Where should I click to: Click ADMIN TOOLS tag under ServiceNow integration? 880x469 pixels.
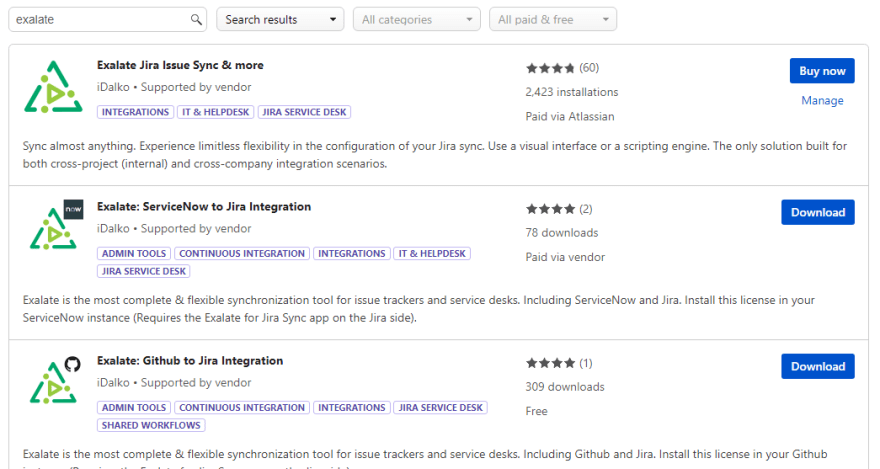134,254
